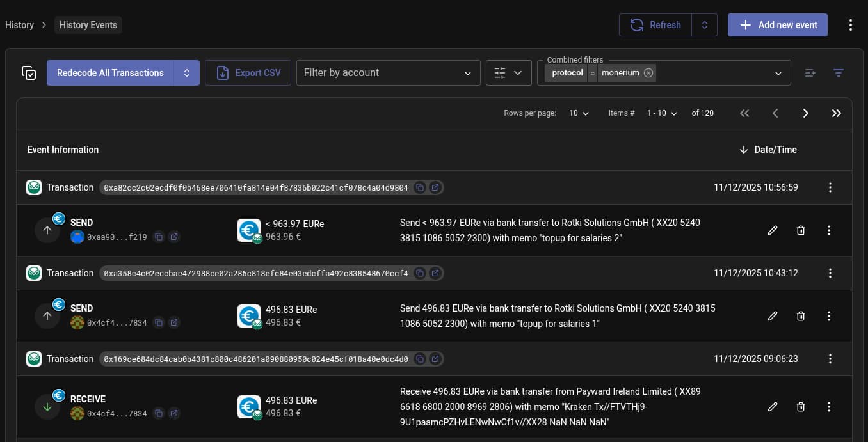Open transaction 0xa358c4c0 in block explorer
The image size is (868, 442).
click(436, 273)
